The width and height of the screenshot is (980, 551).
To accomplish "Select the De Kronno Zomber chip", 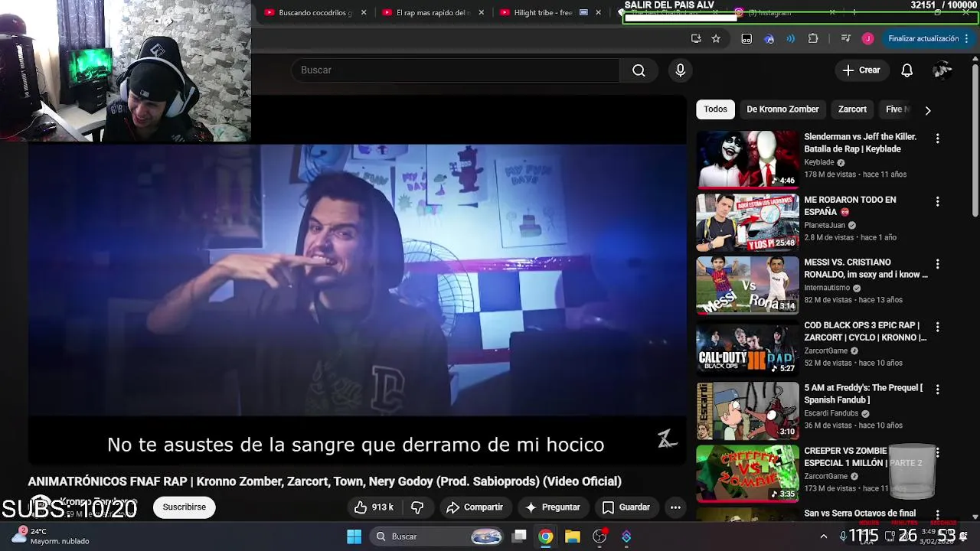I will 782,109.
